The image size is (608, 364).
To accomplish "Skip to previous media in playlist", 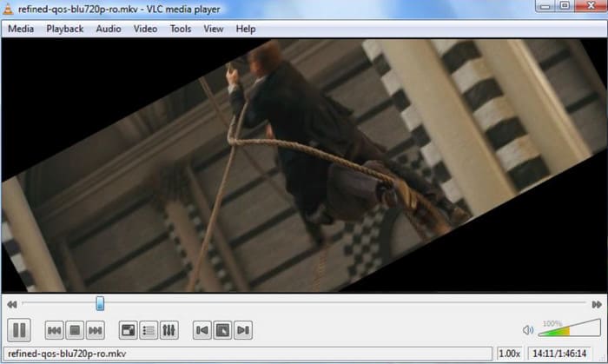I will point(54,330).
